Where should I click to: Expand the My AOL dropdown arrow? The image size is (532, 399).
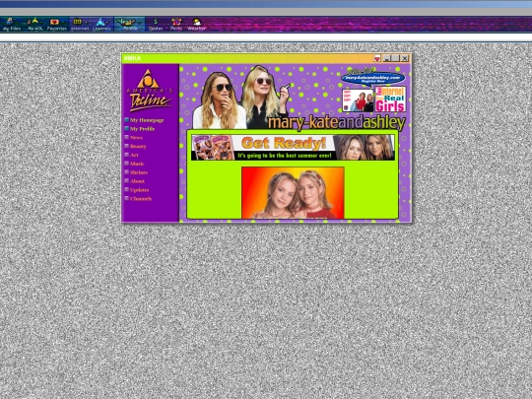point(41,22)
